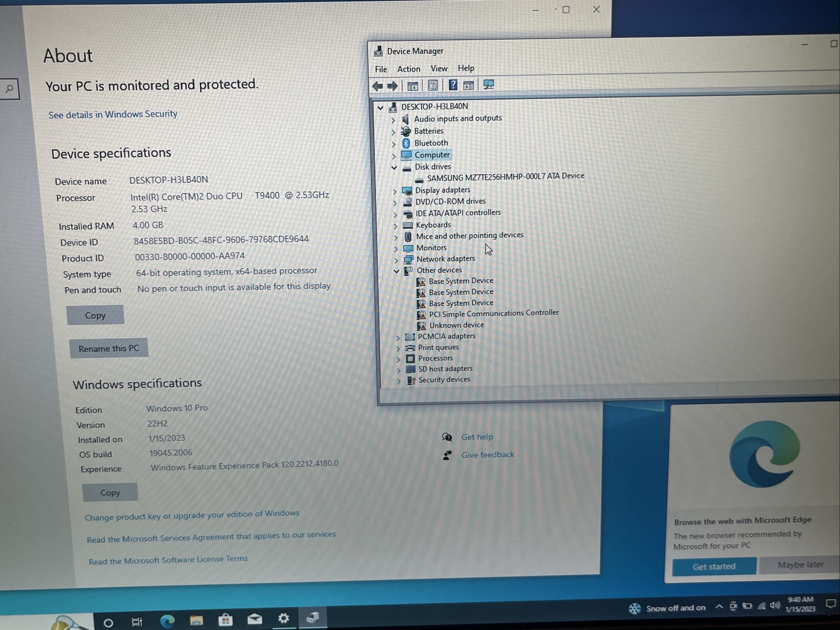The width and height of the screenshot is (840, 630).
Task: Expand the Keyboards category
Action: pyautogui.click(x=395, y=226)
